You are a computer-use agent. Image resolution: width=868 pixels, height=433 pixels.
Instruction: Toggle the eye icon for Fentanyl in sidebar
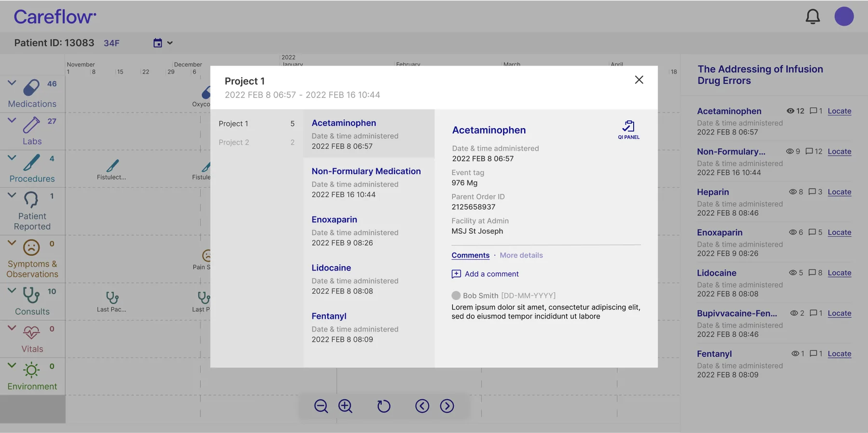(x=795, y=354)
